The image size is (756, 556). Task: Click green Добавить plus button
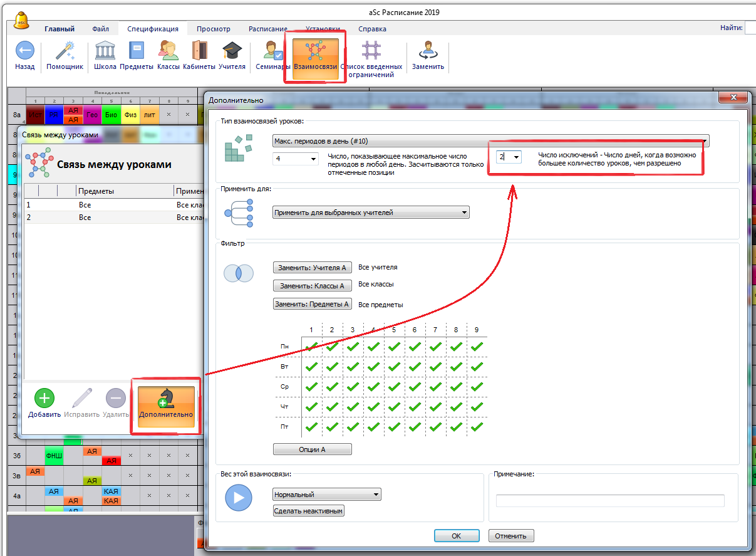tap(44, 399)
